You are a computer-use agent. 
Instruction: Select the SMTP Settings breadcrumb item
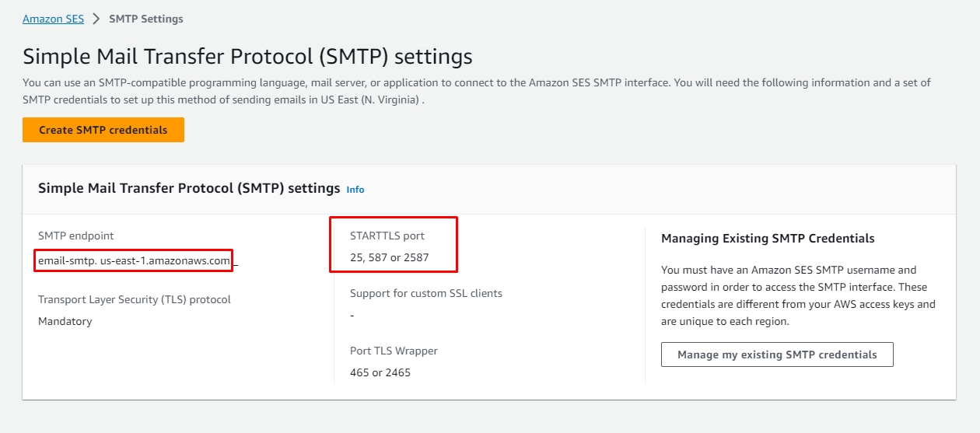point(146,19)
